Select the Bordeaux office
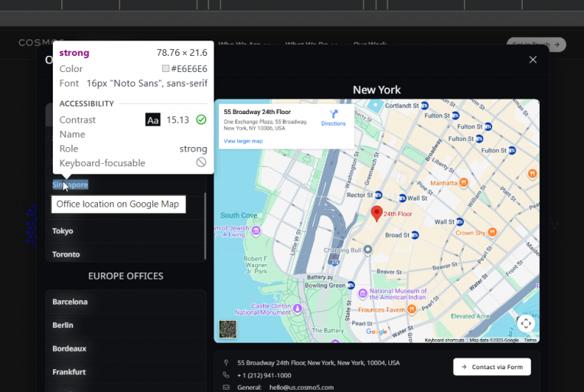Screen dimensions: 584x392 (x=126, y=349)
